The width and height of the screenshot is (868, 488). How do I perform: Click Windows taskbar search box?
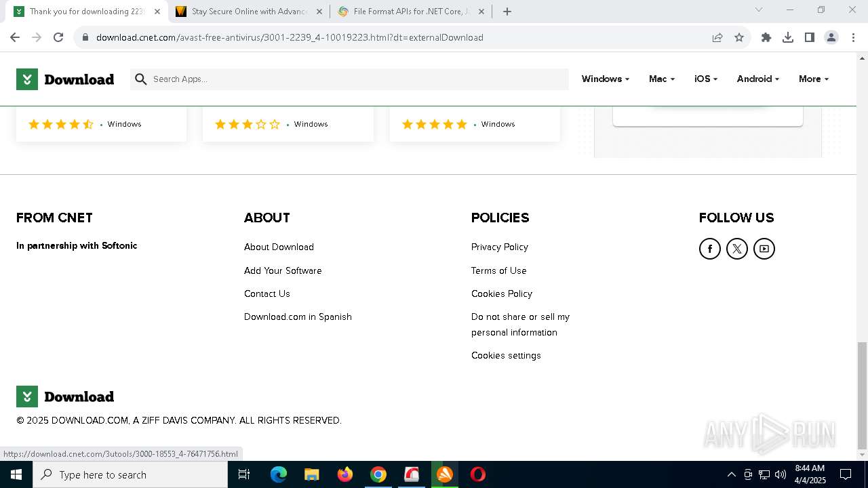tap(130, 474)
